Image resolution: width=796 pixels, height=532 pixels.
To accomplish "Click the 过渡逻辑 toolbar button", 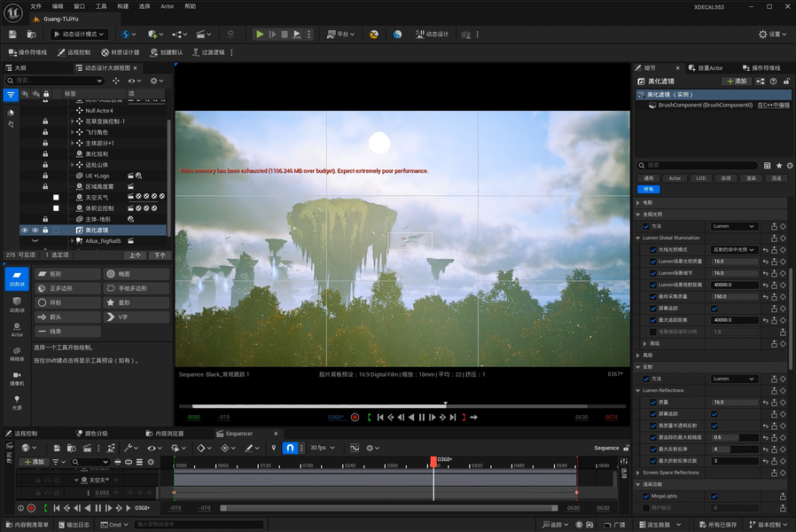I will tap(208, 52).
